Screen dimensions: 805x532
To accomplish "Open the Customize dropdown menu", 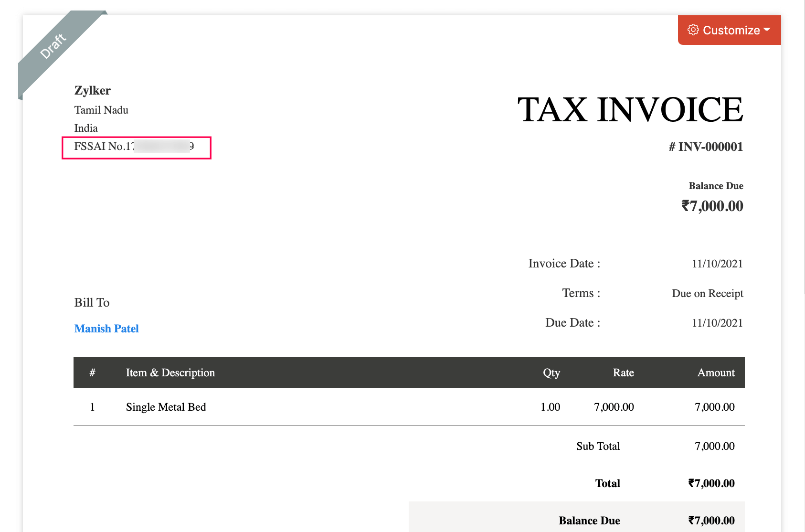I will 767,30.
